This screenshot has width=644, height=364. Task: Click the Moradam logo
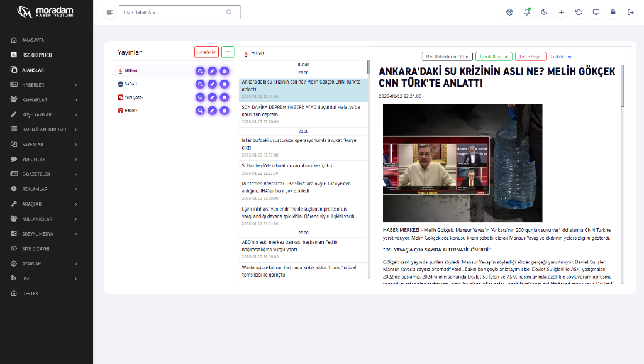click(45, 11)
